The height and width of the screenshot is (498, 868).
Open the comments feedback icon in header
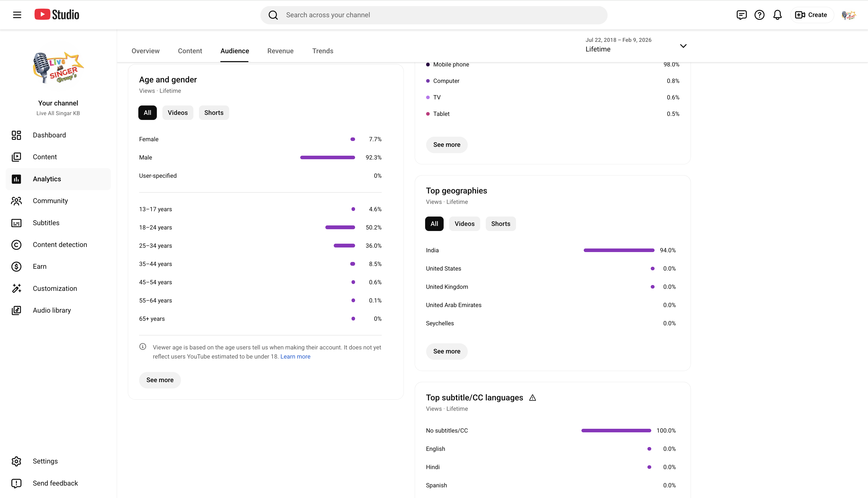(x=741, y=15)
